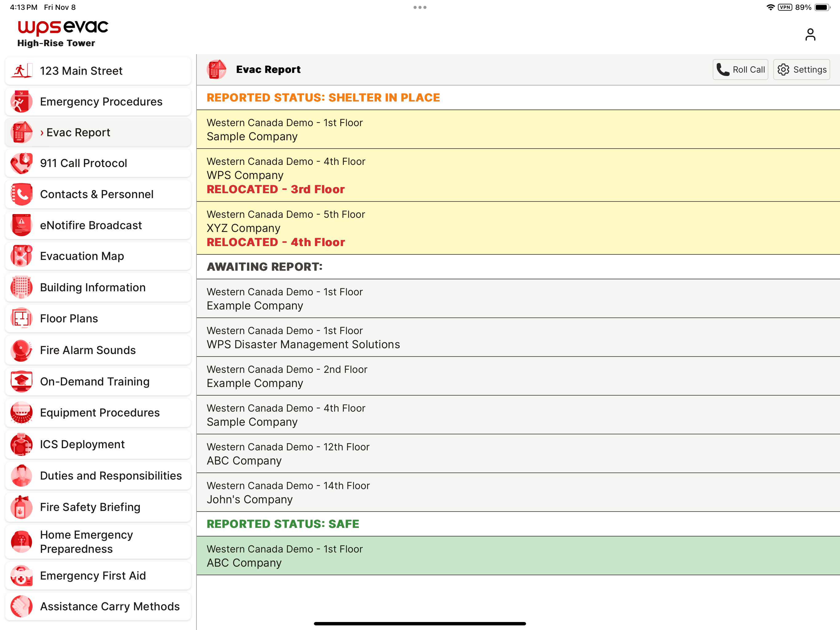Open Roll Call
This screenshot has width=840, height=630.
coord(740,70)
